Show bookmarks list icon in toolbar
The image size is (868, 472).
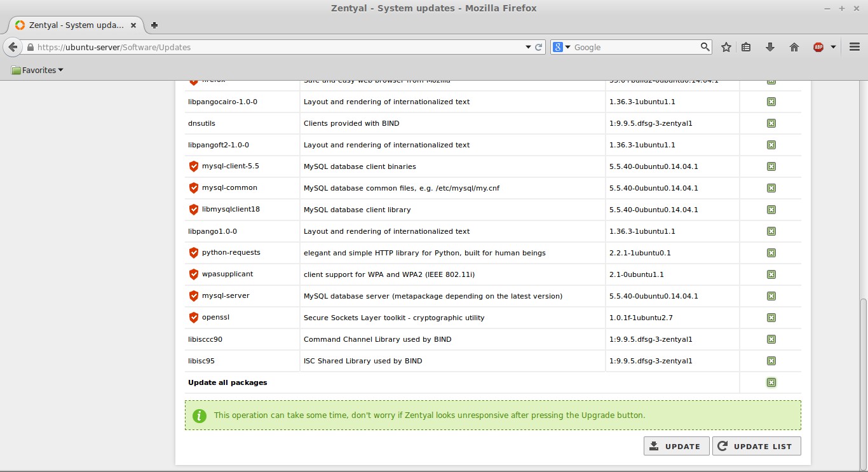click(x=747, y=47)
